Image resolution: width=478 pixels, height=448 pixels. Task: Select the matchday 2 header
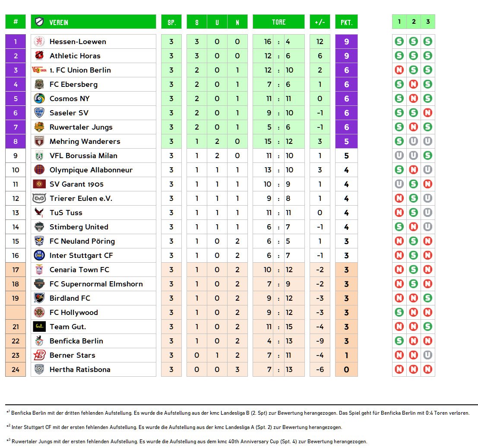point(413,22)
